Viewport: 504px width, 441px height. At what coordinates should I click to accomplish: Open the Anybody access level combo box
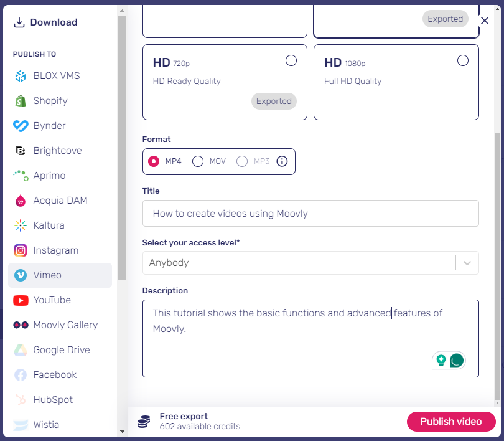click(310, 263)
